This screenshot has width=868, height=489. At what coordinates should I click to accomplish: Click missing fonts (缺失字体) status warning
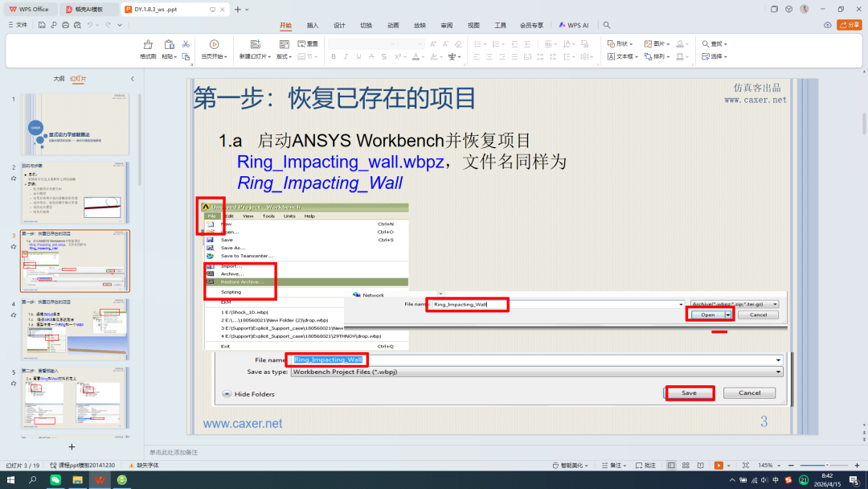coord(144,465)
